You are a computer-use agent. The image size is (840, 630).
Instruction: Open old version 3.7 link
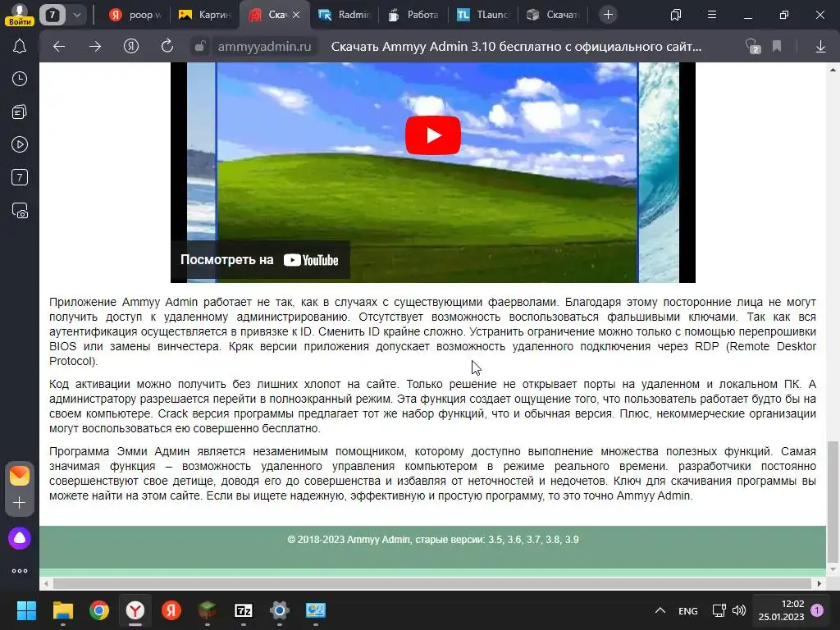(x=533, y=540)
